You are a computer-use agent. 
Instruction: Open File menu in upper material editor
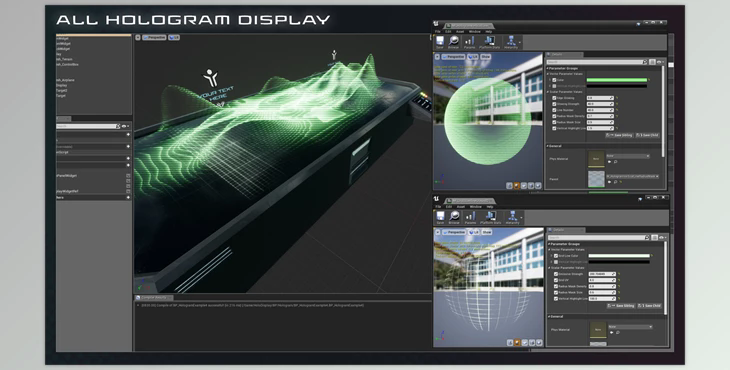(x=438, y=32)
